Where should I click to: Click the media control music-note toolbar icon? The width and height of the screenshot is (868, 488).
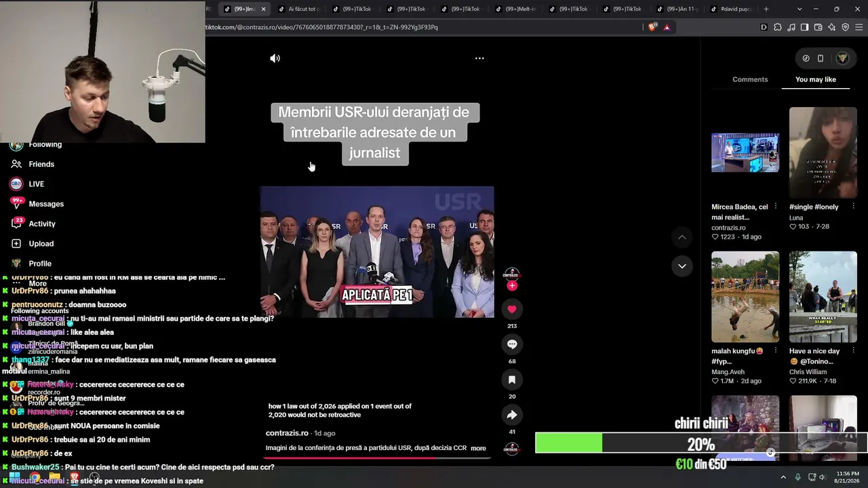[x=791, y=27]
